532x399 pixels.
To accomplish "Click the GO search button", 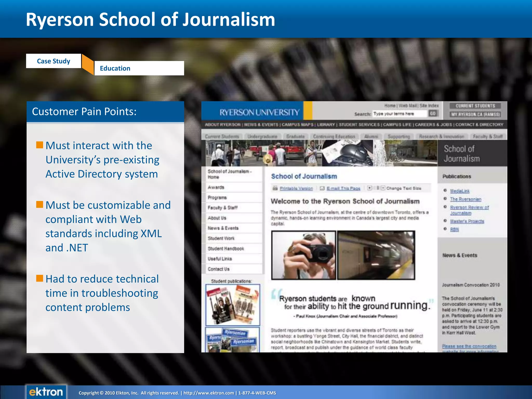I will pyautogui.click(x=433, y=114).
